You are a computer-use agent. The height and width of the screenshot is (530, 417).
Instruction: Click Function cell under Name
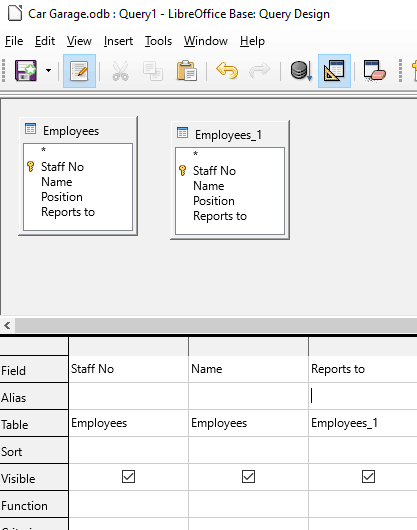click(248, 504)
